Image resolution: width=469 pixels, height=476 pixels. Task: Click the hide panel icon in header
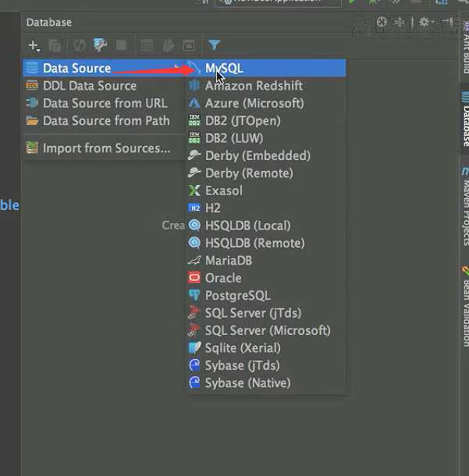click(449, 22)
